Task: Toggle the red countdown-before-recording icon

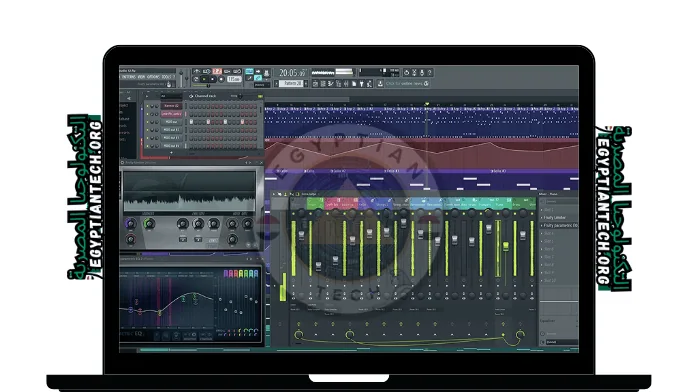Action: (217, 71)
